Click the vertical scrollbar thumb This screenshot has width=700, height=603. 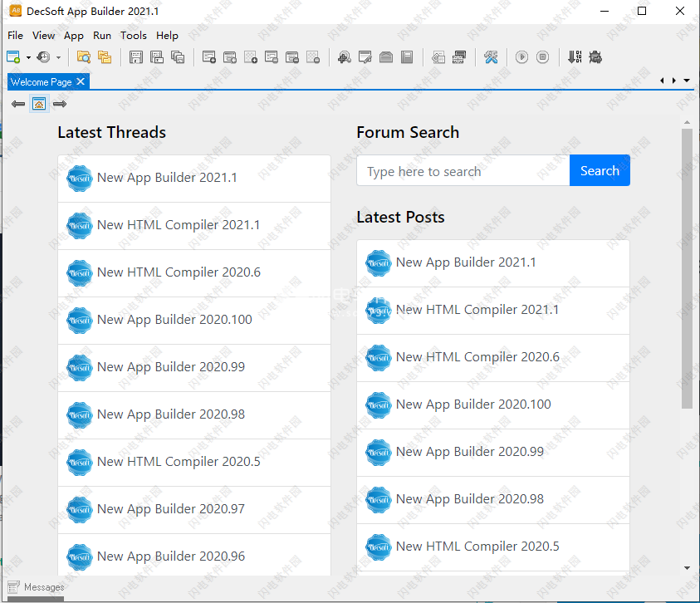pos(687,268)
